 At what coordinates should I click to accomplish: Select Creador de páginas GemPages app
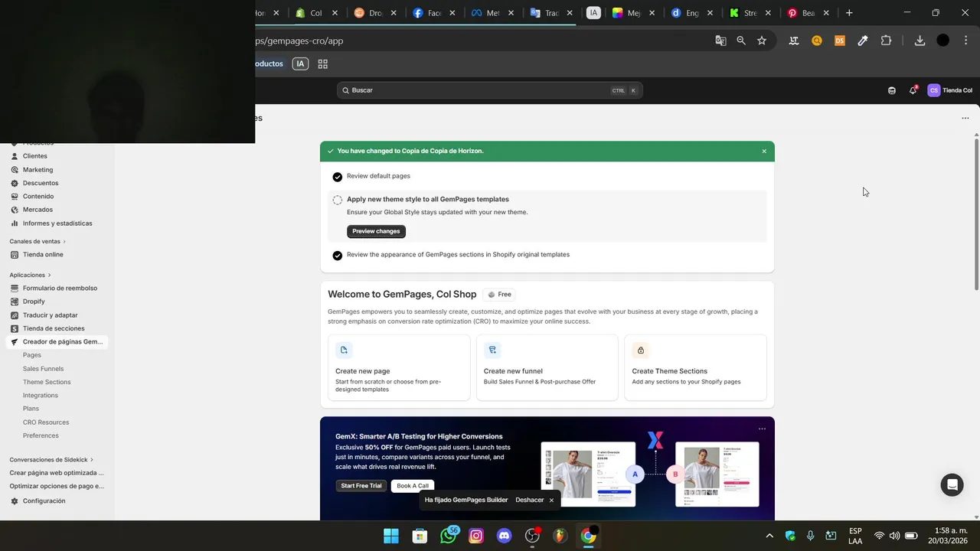57,342
